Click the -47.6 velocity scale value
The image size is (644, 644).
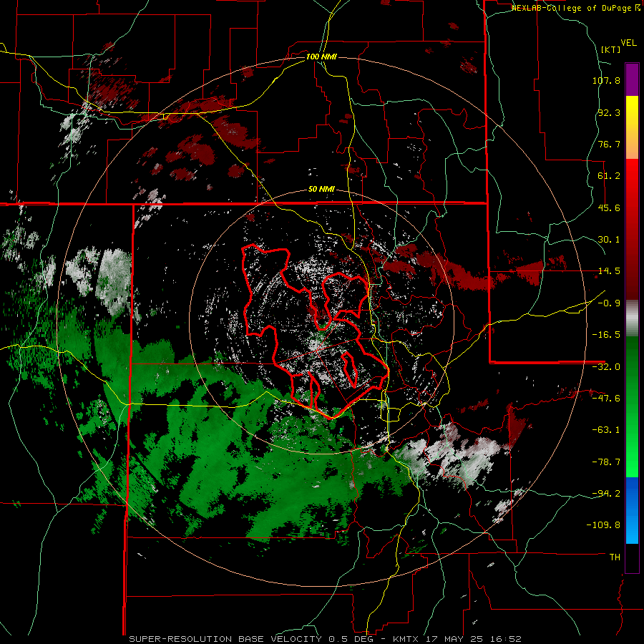606,399
